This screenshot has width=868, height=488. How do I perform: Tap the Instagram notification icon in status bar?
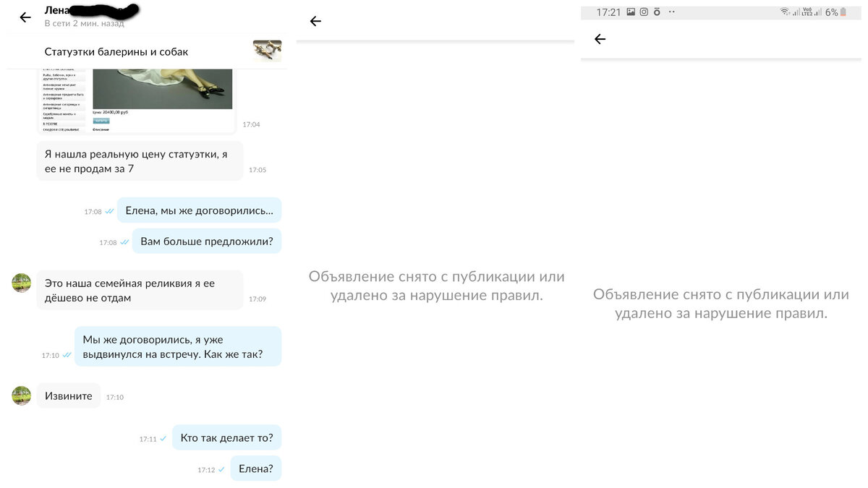point(644,12)
